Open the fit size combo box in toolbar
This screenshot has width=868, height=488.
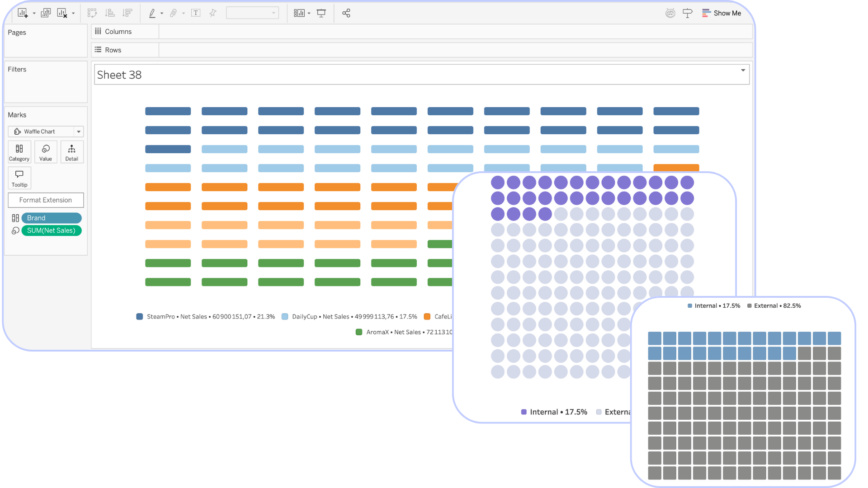coord(252,13)
